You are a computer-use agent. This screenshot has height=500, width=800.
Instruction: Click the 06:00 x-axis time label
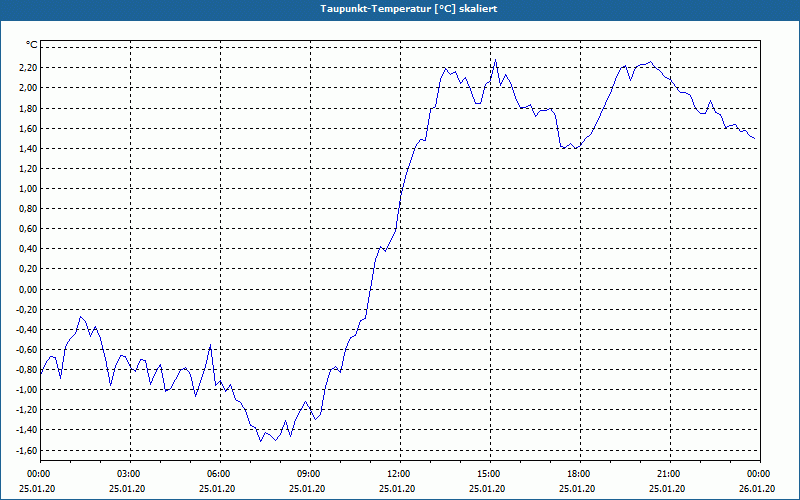click(x=220, y=474)
